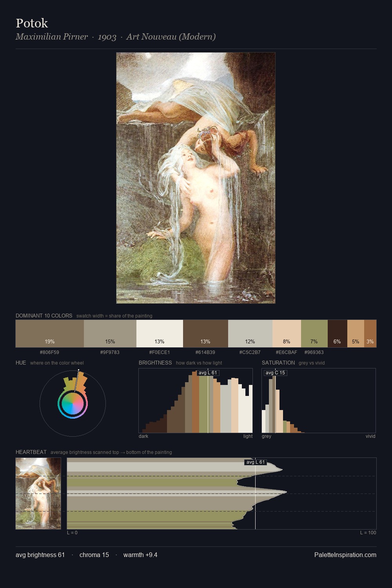Viewport: 392px width, 588px height.
Task: Click the hex code #E6CBAF
Action: 287,352
